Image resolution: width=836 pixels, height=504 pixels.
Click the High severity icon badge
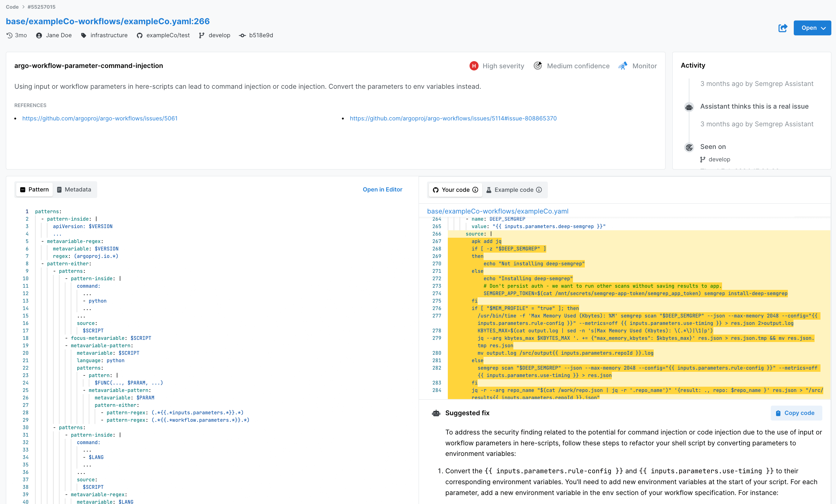click(x=475, y=65)
